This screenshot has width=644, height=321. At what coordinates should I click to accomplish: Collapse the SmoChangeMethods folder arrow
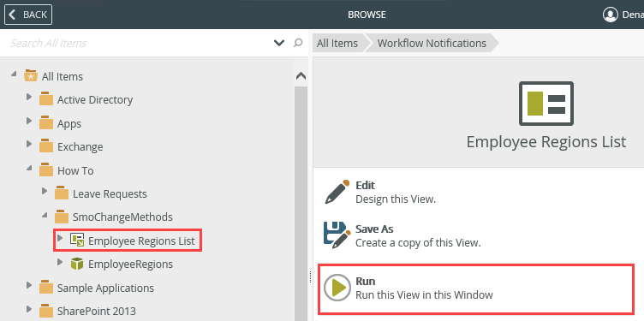coord(45,215)
